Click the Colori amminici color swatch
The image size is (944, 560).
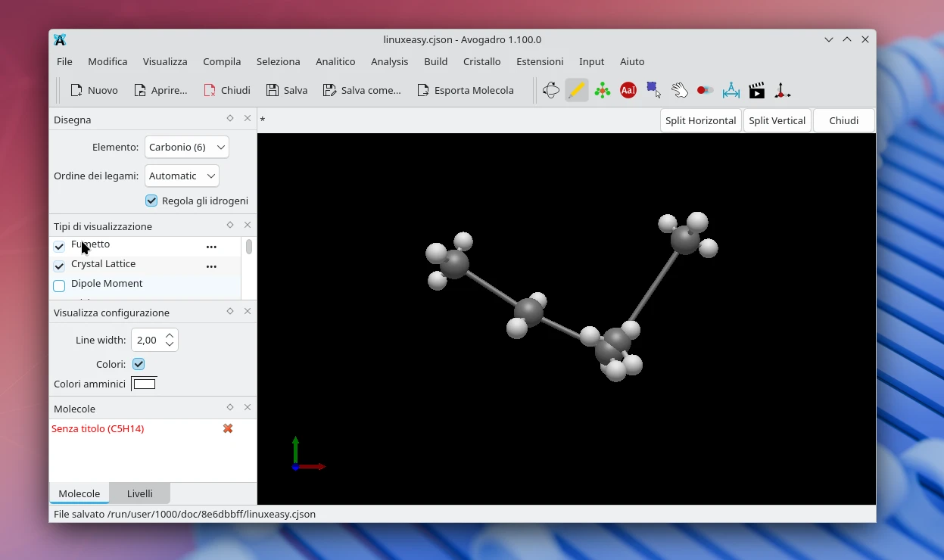[144, 384]
